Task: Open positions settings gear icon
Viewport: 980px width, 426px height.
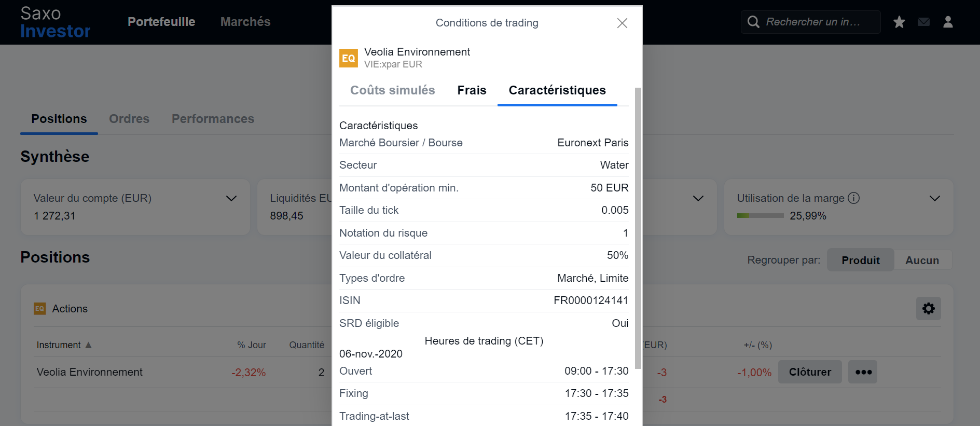Action: click(928, 309)
